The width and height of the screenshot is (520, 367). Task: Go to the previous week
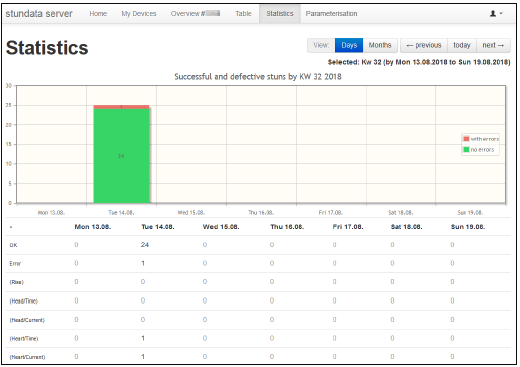[x=424, y=45]
